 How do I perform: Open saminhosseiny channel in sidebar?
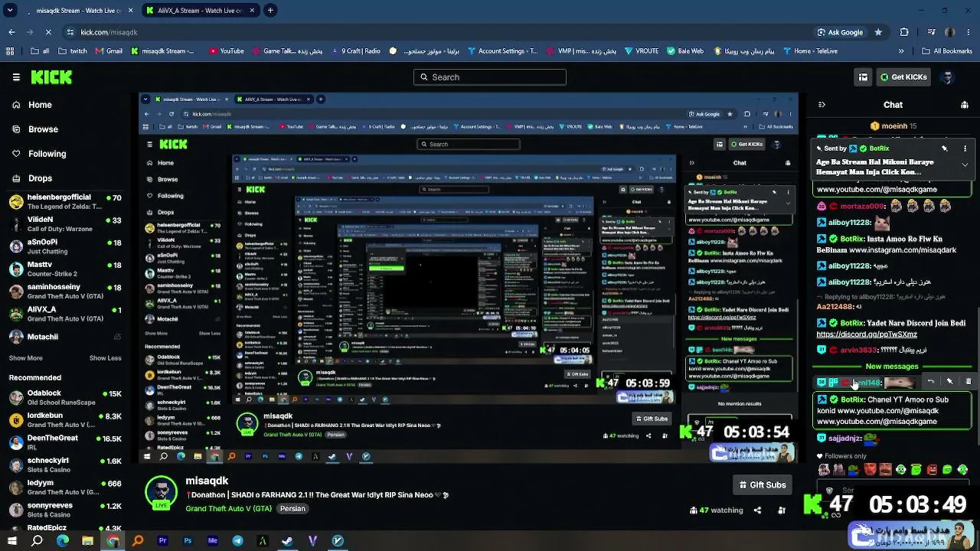tap(65, 292)
